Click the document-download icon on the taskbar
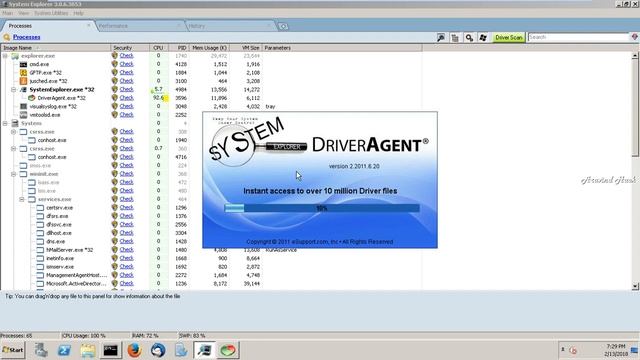Image resolution: width=640 pixels, height=360 pixels. point(181,350)
